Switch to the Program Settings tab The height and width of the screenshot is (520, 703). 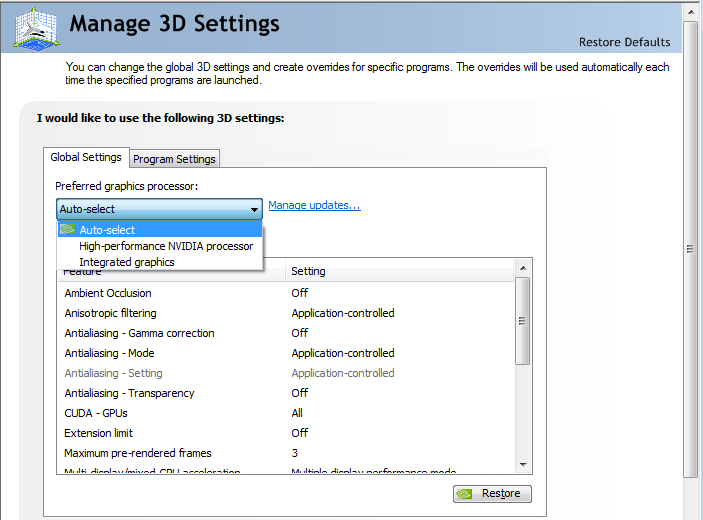click(x=174, y=159)
